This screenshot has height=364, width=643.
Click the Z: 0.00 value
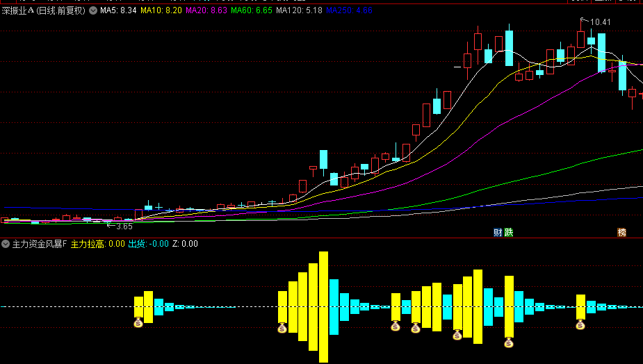pyautogui.click(x=185, y=244)
